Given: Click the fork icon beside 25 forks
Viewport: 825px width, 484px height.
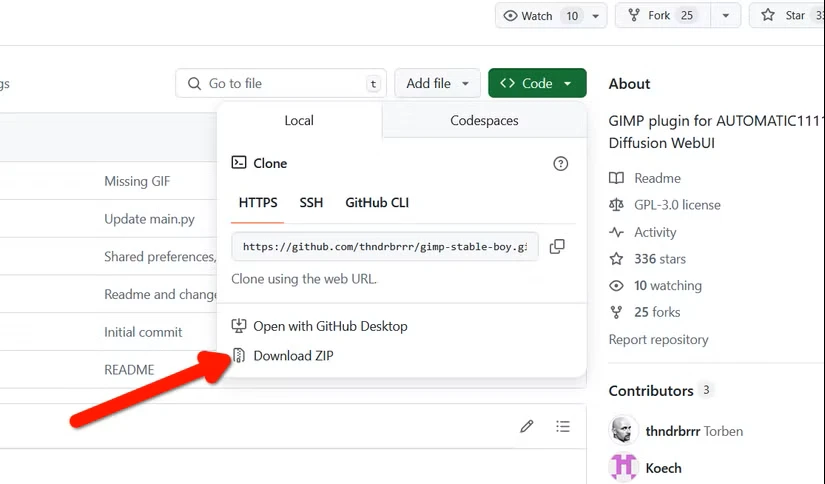Looking at the screenshot, I should [616, 312].
